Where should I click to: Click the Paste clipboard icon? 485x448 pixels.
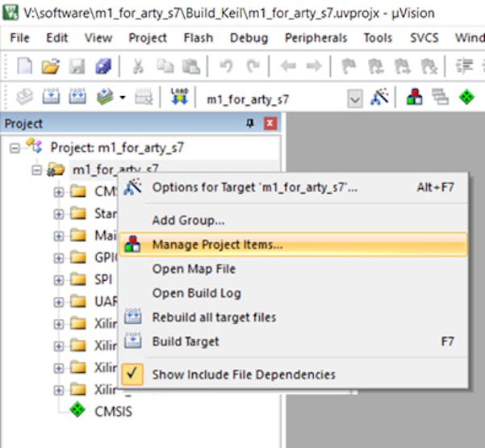tap(191, 66)
